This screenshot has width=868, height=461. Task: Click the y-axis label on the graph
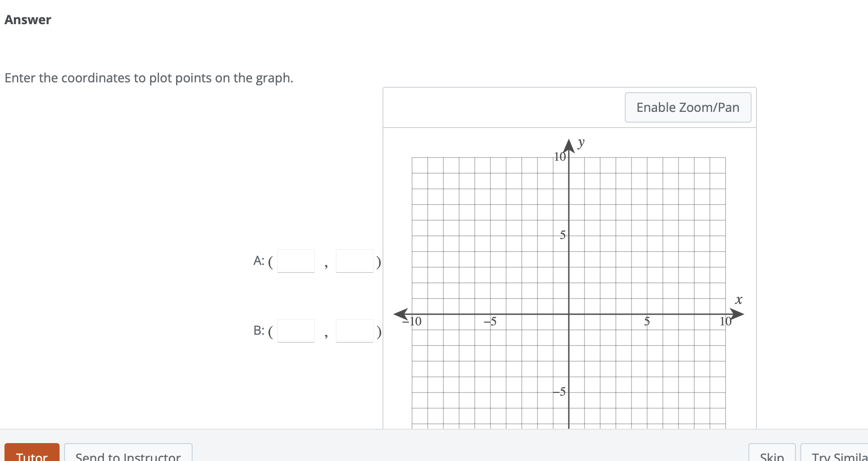pos(581,142)
